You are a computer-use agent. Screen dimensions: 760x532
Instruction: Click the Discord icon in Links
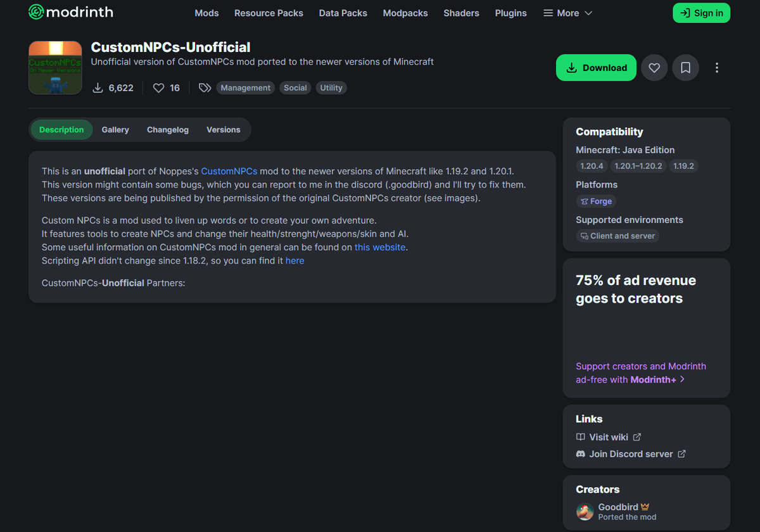(x=580, y=454)
